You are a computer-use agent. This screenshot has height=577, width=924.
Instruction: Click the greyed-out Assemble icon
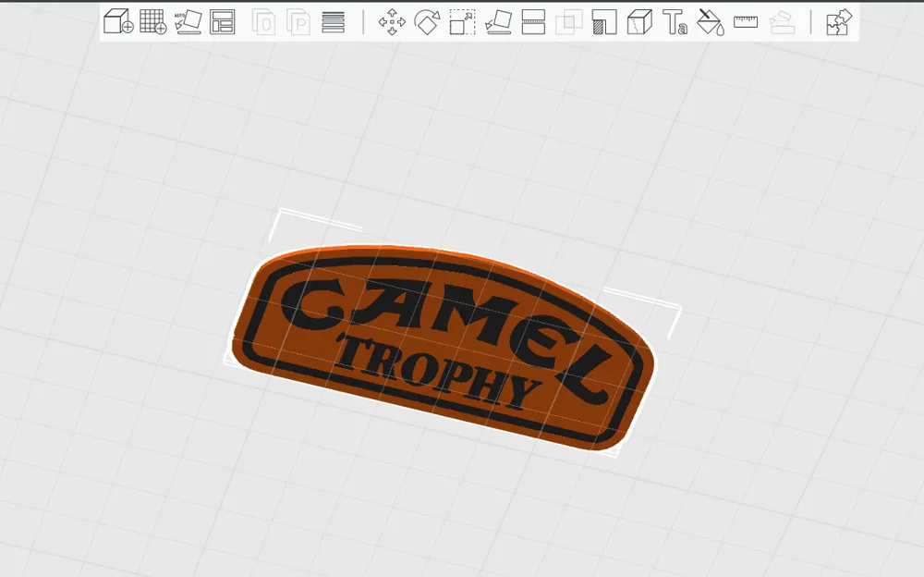tap(782, 22)
